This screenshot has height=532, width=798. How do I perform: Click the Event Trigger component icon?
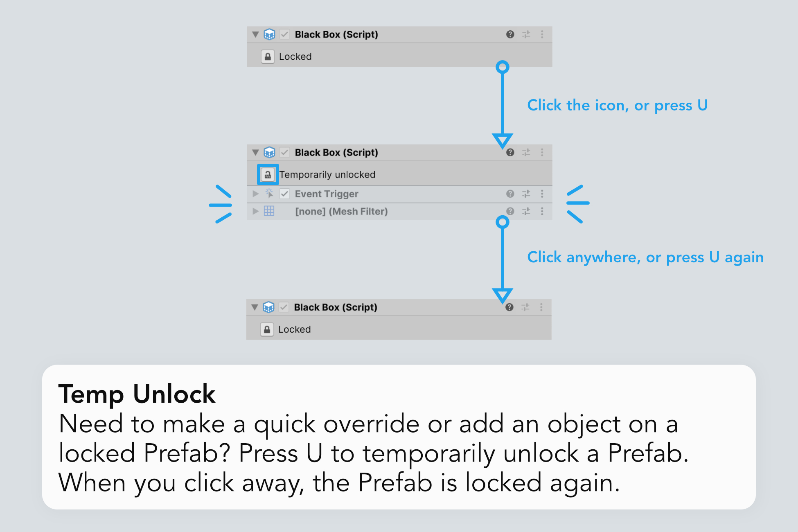[x=269, y=193]
